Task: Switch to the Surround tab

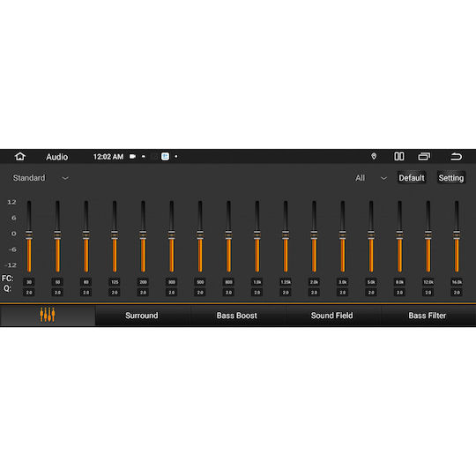Action: click(x=142, y=316)
